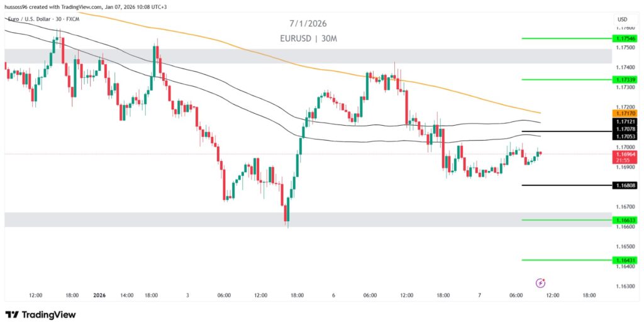Click the 2026 marker on time axis
This screenshot has height=328, width=644.
pyautogui.click(x=100, y=295)
